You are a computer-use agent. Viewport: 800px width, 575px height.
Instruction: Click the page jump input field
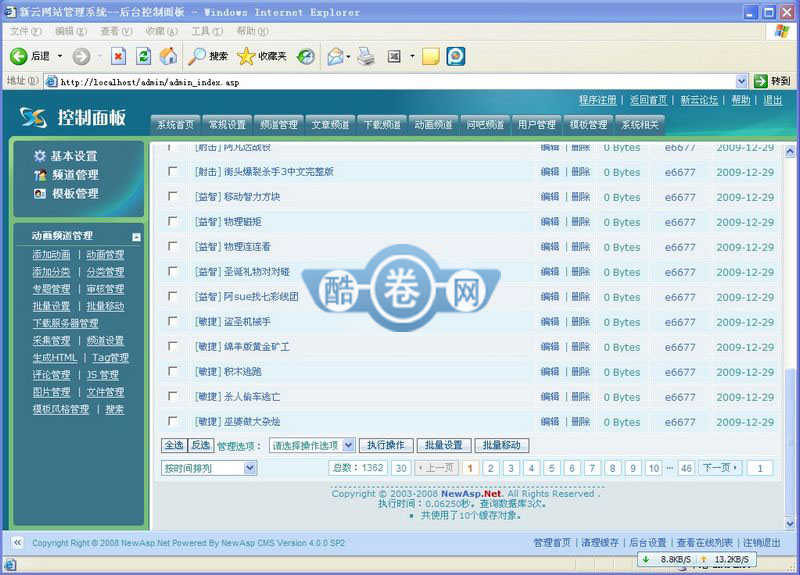(x=760, y=468)
